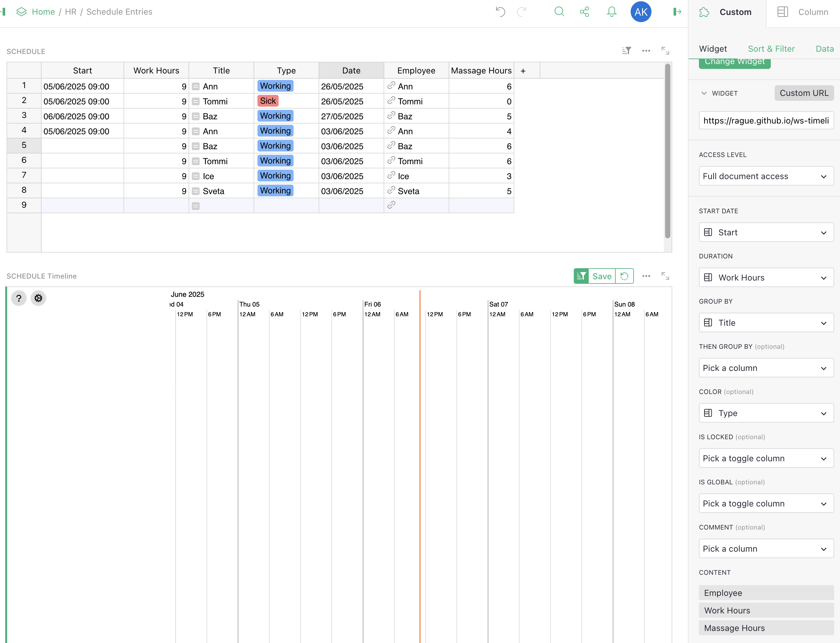Click the SCHEDULE table sort-filter icon
Viewport: 840px width, 643px height.
tap(626, 51)
